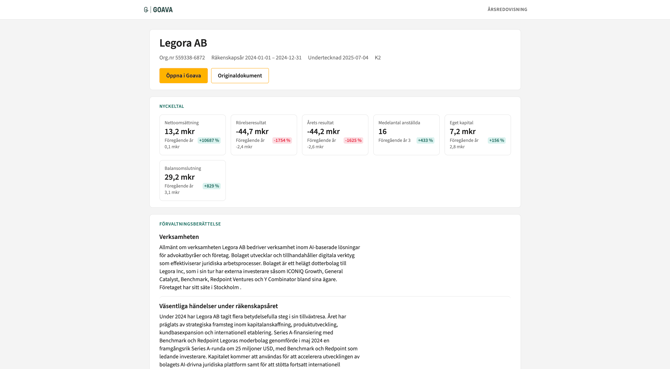The width and height of the screenshot is (670, 369).
Task: Click the Medelantal anställda card label
Action: (399, 123)
